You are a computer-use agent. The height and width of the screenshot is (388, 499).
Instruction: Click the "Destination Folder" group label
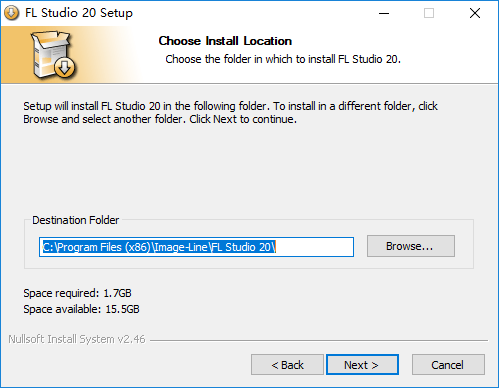[x=75, y=220]
